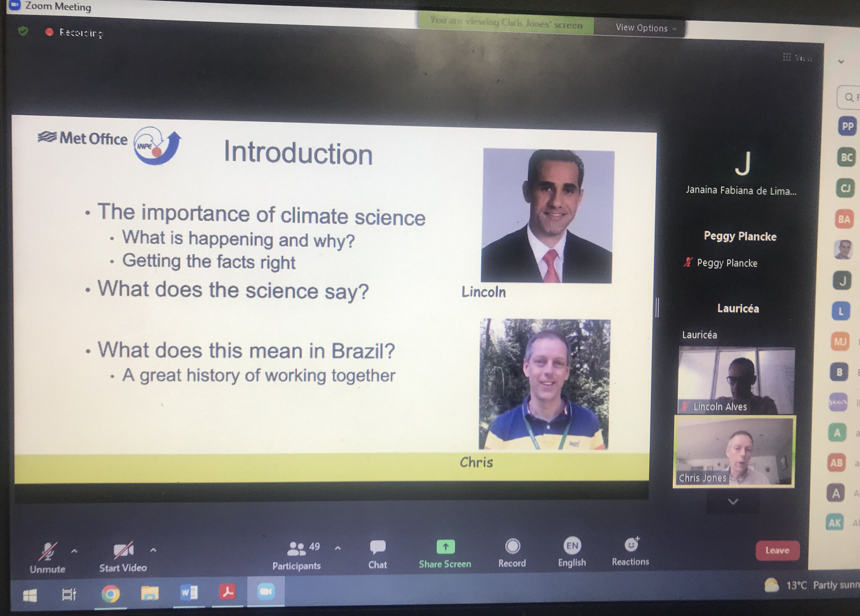
Task: Click the Unmute microphone button
Action: pyautogui.click(x=47, y=558)
